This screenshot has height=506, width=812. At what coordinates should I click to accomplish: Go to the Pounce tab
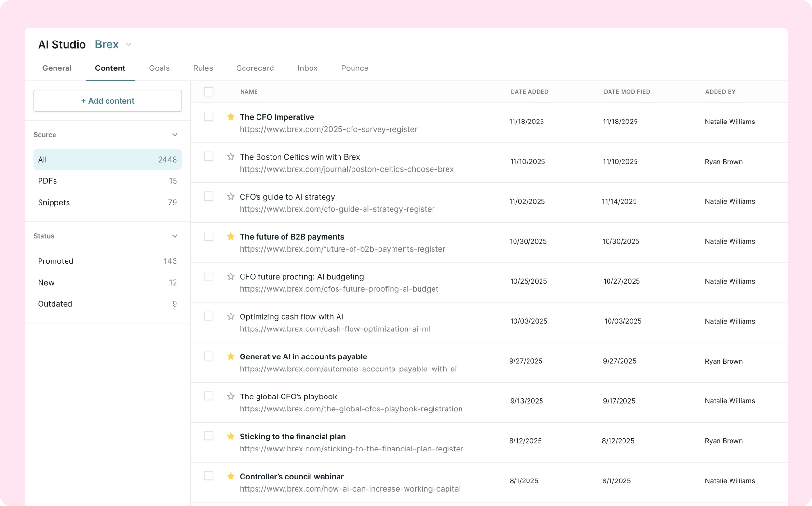tap(355, 68)
